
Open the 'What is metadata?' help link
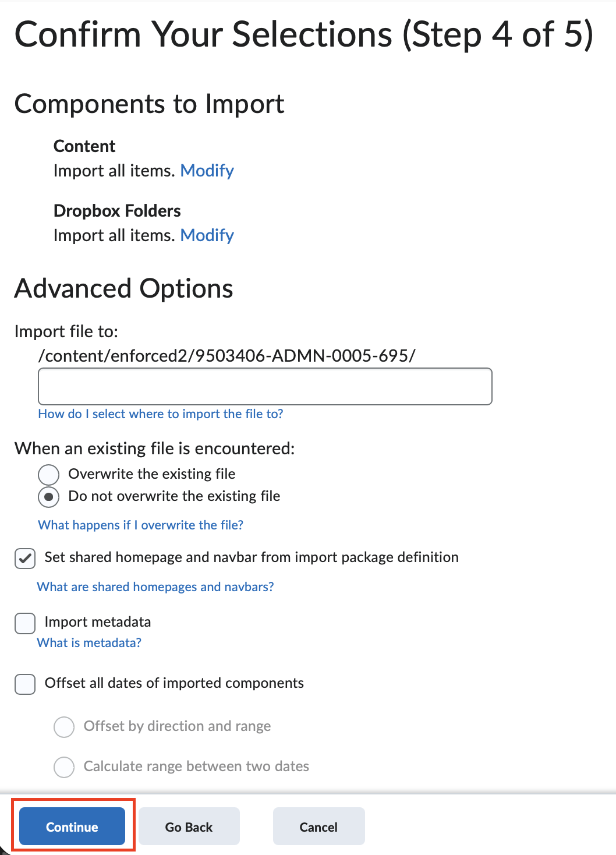(88, 642)
